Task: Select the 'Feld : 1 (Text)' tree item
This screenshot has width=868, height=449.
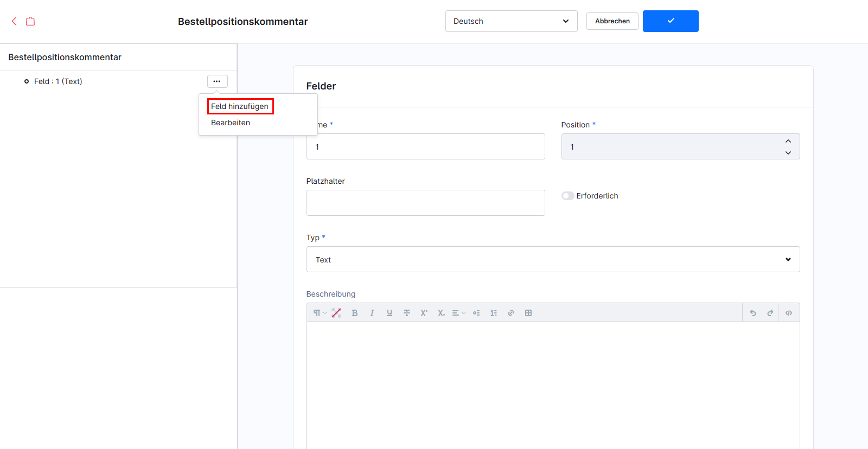Action: [58, 81]
